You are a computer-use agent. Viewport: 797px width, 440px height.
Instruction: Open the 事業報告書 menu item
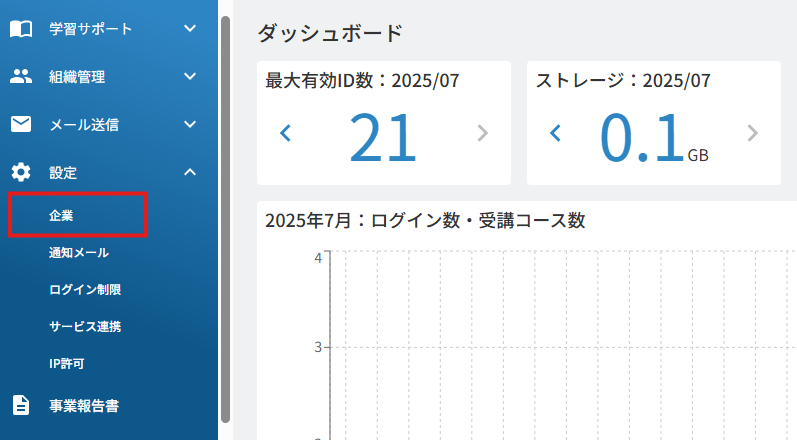click(84, 405)
